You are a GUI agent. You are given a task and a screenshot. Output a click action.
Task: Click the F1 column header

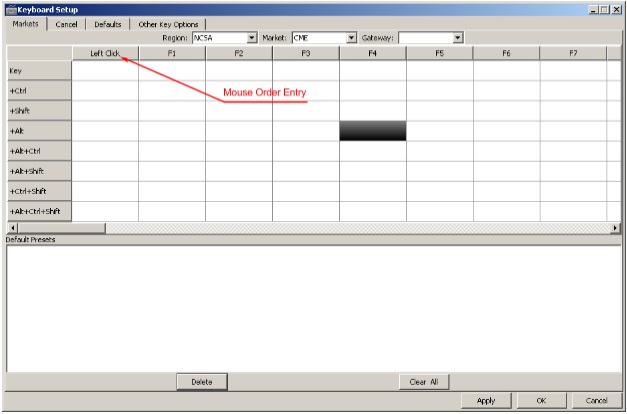[x=172, y=53]
